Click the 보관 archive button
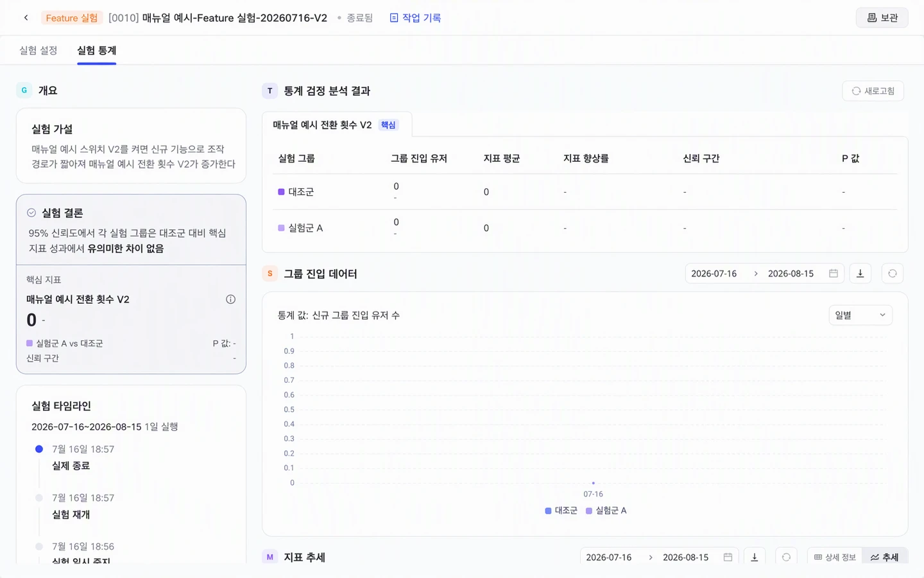 click(x=882, y=18)
